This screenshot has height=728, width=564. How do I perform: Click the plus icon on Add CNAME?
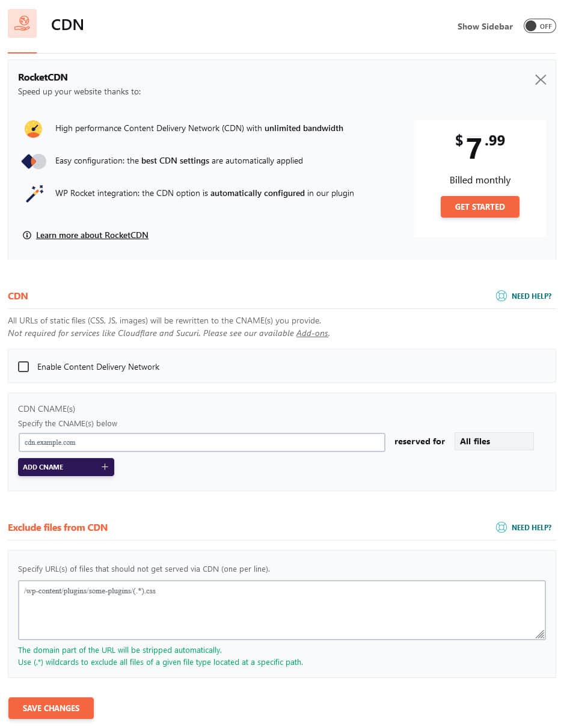point(105,467)
